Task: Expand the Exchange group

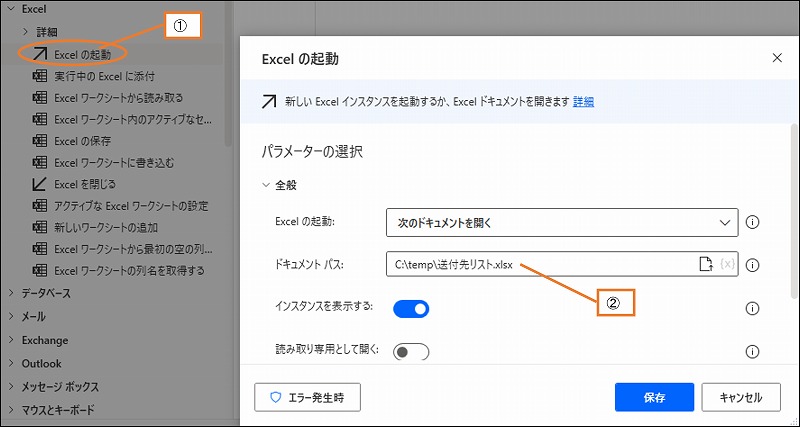Action: (x=11, y=340)
